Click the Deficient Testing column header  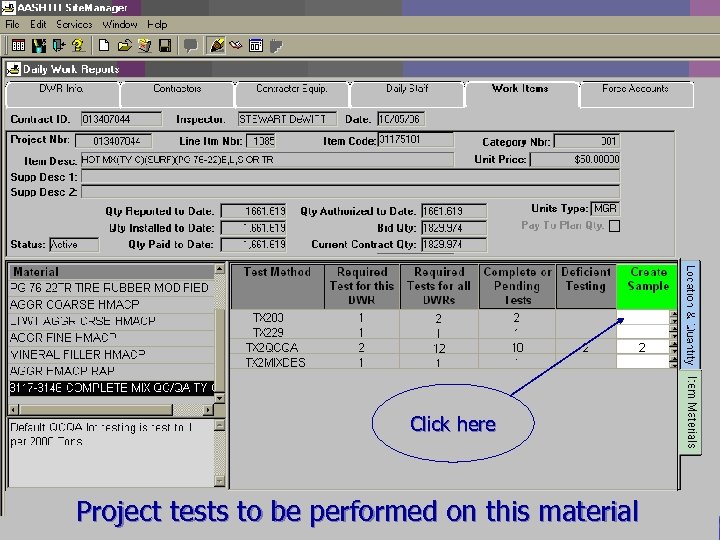586,286
